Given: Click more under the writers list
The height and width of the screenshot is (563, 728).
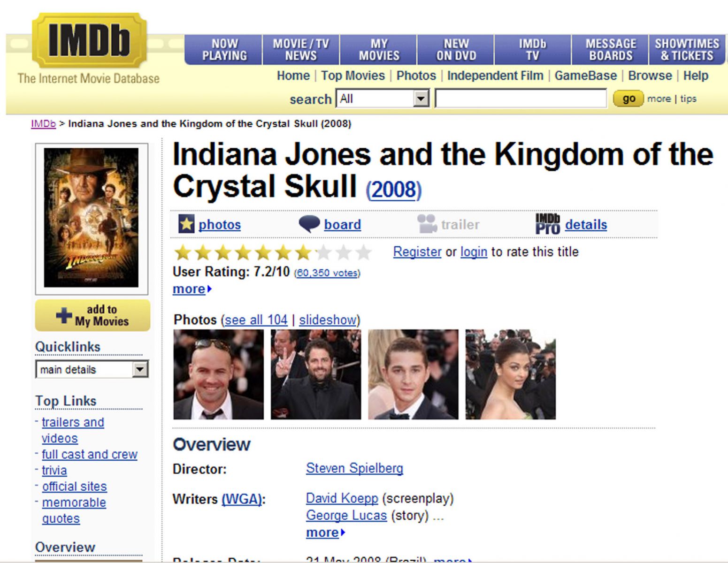Looking at the screenshot, I should (322, 533).
